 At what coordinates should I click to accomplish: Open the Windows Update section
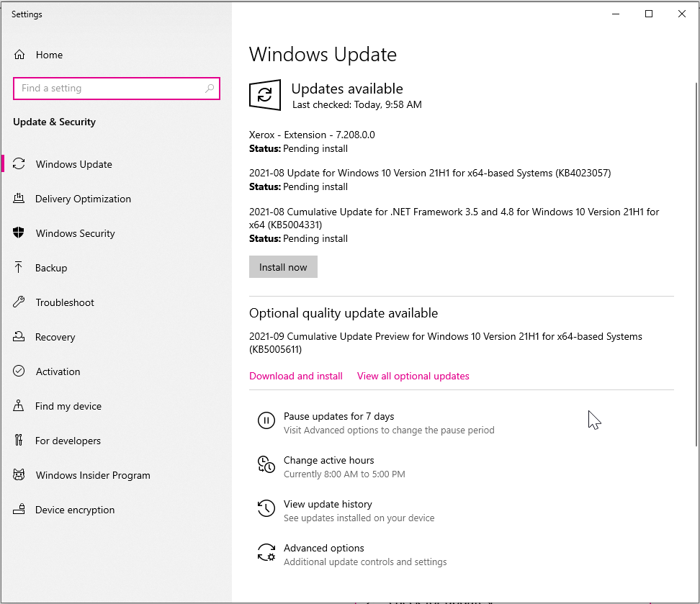tap(73, 164)
